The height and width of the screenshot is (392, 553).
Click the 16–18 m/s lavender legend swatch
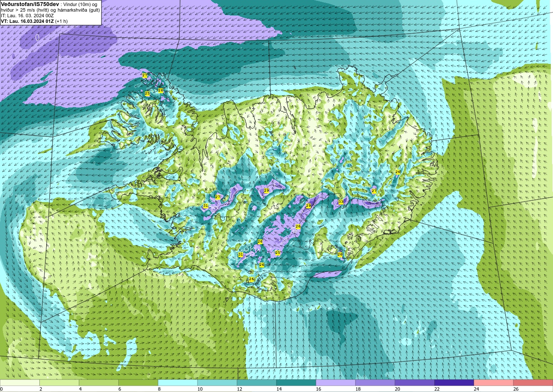click(x=336, y=383)
